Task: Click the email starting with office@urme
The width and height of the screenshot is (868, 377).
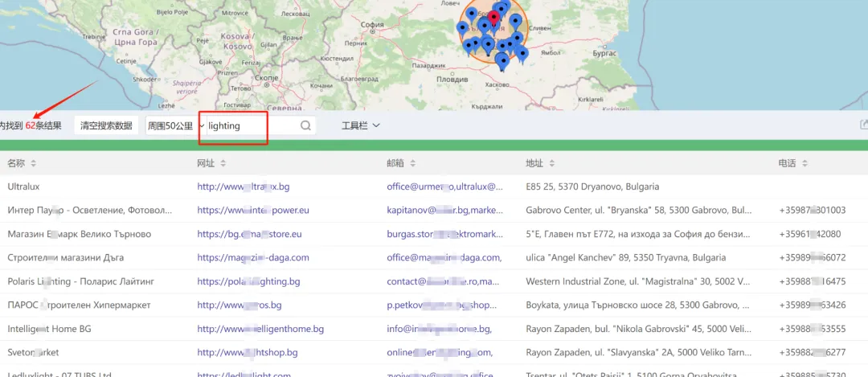Action: [x=445, y=187]
